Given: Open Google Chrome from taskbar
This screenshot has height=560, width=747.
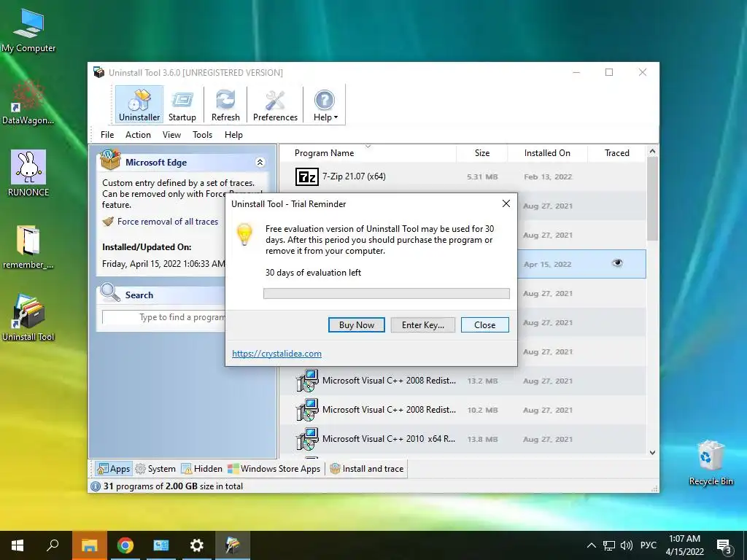Looking at the screenshot, I should (x=125, y=545).
